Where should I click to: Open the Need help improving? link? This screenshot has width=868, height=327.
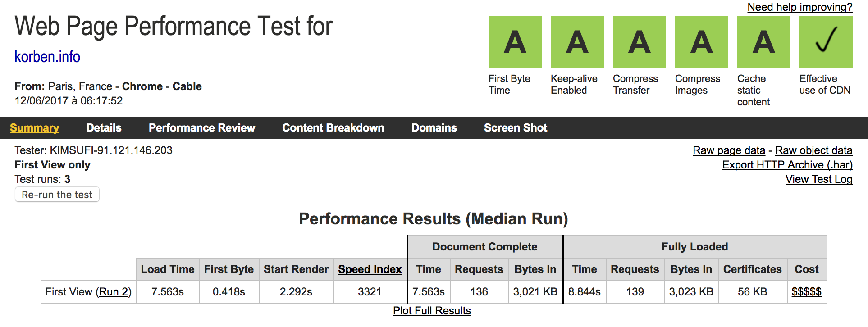pyautogui.click(x=800, y=7)
